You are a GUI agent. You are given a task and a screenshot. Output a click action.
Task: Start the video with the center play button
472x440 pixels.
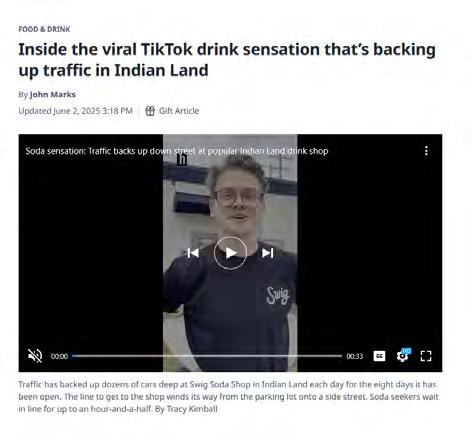click(230, 253)
